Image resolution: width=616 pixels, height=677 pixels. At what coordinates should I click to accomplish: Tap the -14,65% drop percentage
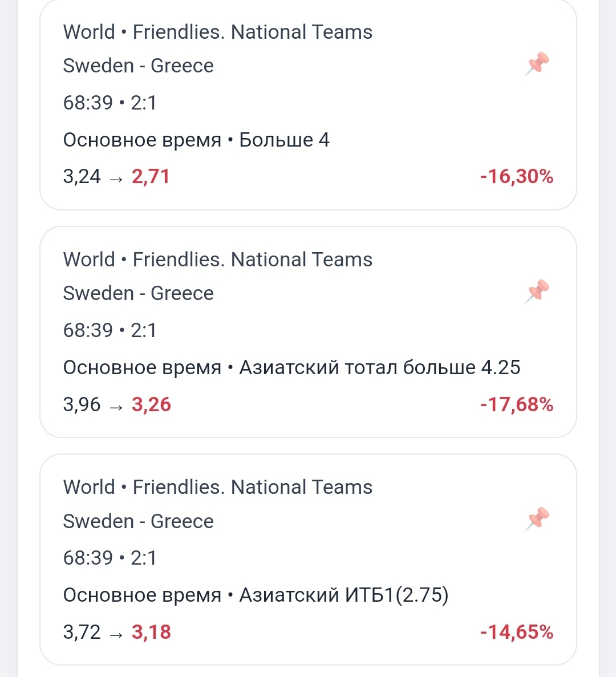click(517, 632)
